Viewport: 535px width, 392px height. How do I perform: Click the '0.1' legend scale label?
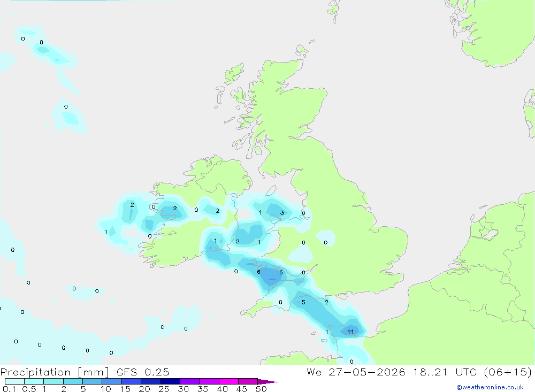[9, 389]
